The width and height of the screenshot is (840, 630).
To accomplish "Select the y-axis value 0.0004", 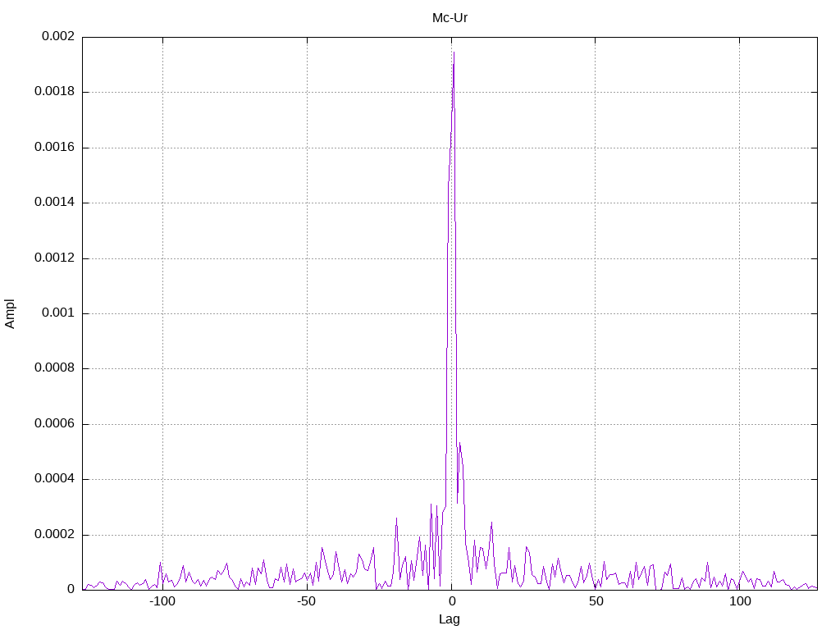I will coord(55,479).
